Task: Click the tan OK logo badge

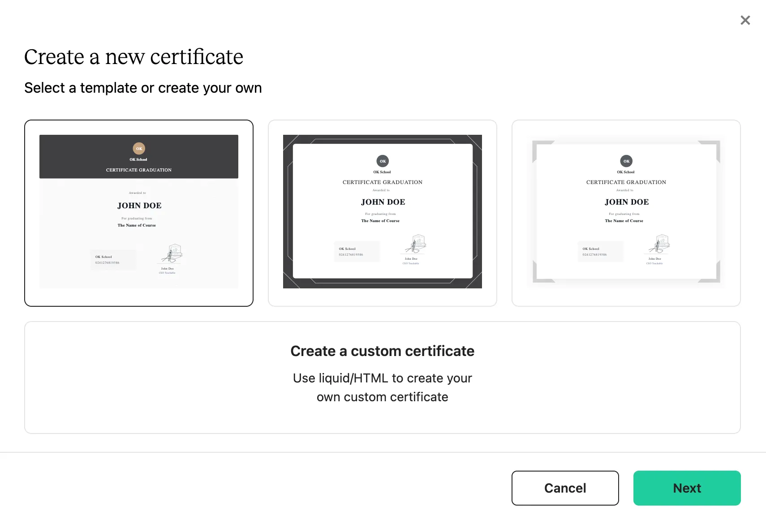Action: pyautogui.click(x=139, y=149)
